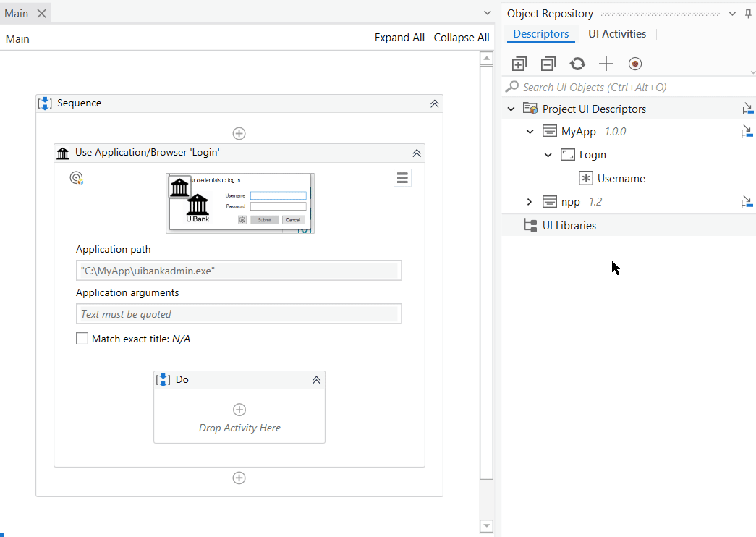
Task: Add new application with plus icon
Action: pyautogui.click(x=606, y=64)
